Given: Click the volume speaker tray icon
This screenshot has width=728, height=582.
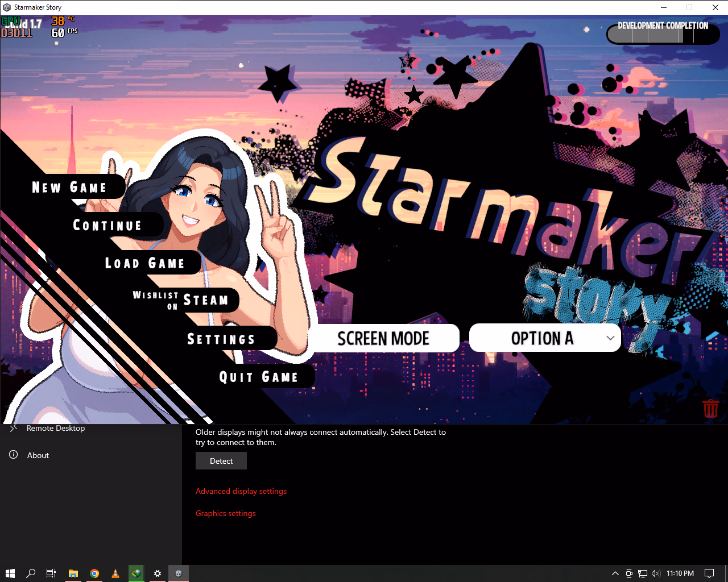Looking at the screenshot, I should [x=655, y=573].
